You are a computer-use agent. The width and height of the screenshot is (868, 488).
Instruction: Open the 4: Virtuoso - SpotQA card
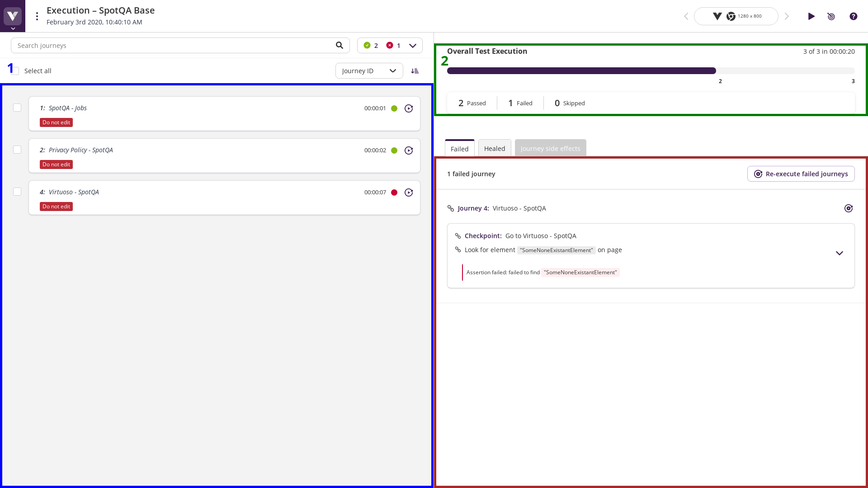pos(224,197)
